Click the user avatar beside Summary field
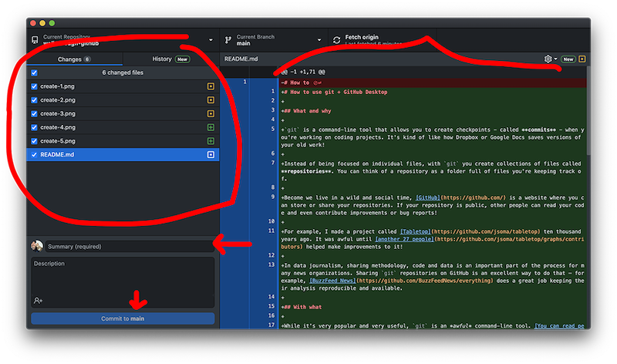 [37, 246]
